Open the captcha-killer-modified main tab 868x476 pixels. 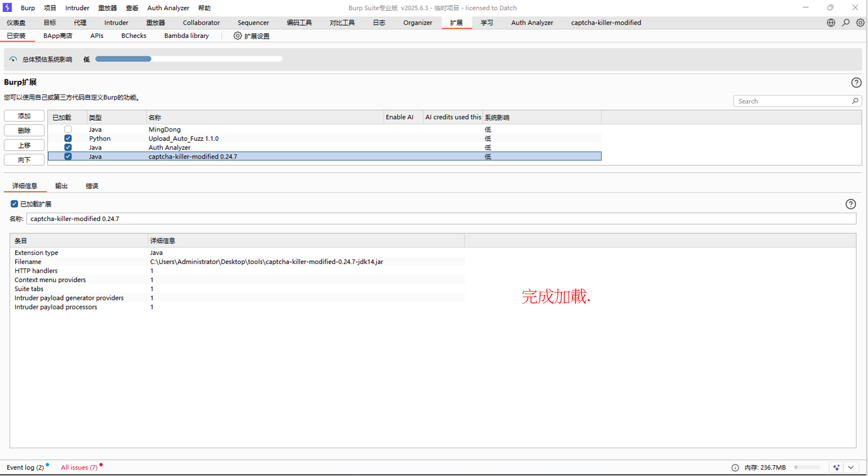pos(606,23)
